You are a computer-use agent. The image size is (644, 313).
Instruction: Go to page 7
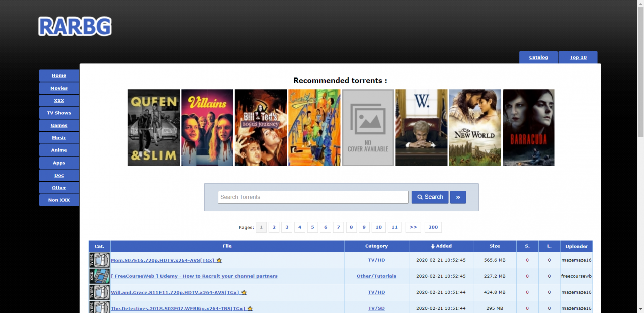pyautogui.click(x=338, y=227)
